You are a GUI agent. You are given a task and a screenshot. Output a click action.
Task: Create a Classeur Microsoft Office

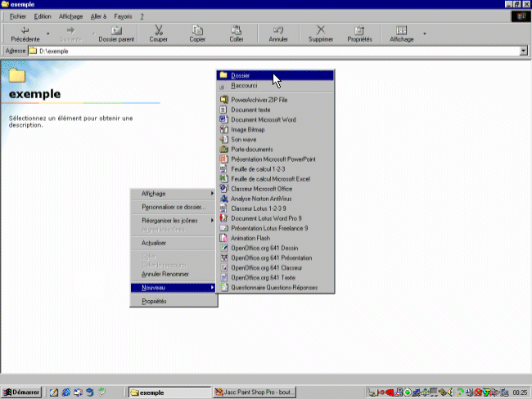(x=275, y=189)
